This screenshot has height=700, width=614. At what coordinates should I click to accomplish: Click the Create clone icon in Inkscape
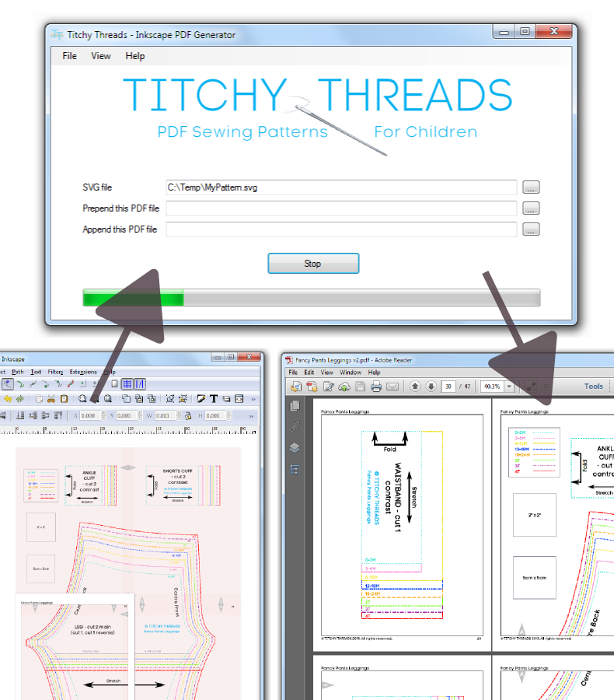(139, 399)
